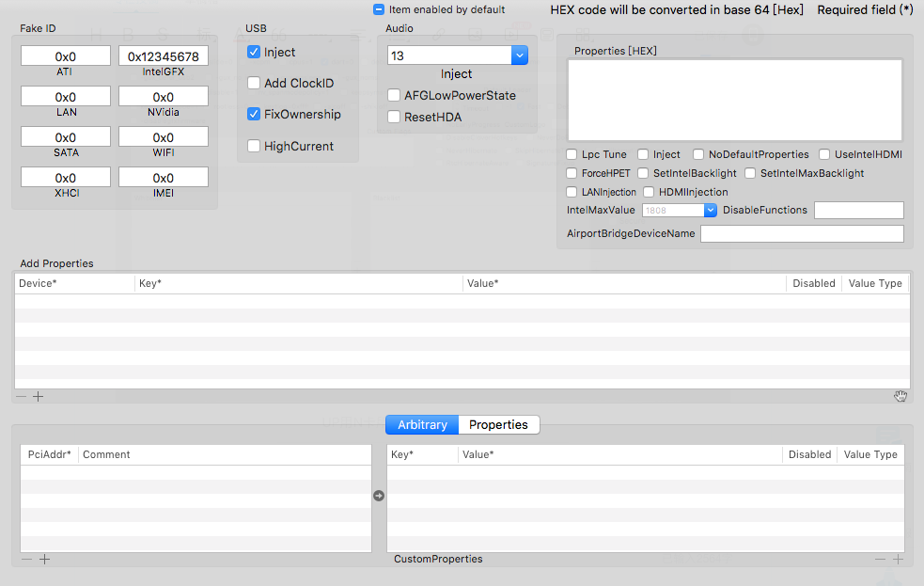Click the minus icon below custom Key/Value table
Image resolution: width=924 pixels, height=586 pixels.
pyautogui.click(x=881, y=560)
